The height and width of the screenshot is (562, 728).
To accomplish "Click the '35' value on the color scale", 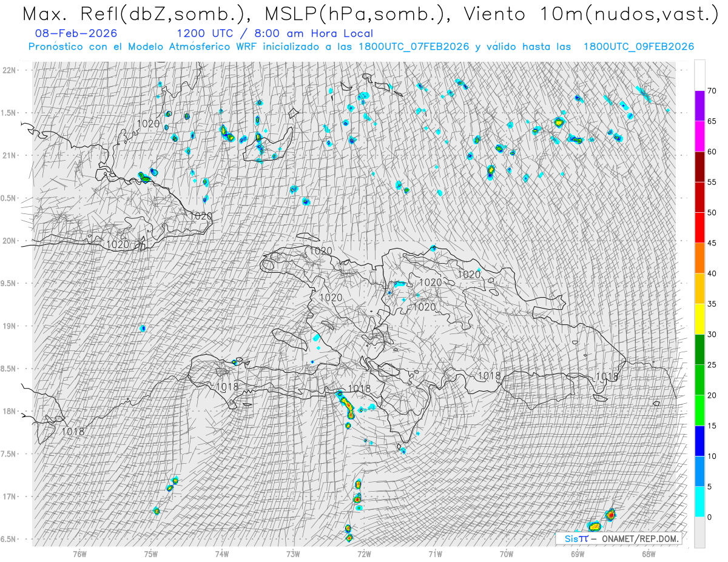I will (712, 304).
